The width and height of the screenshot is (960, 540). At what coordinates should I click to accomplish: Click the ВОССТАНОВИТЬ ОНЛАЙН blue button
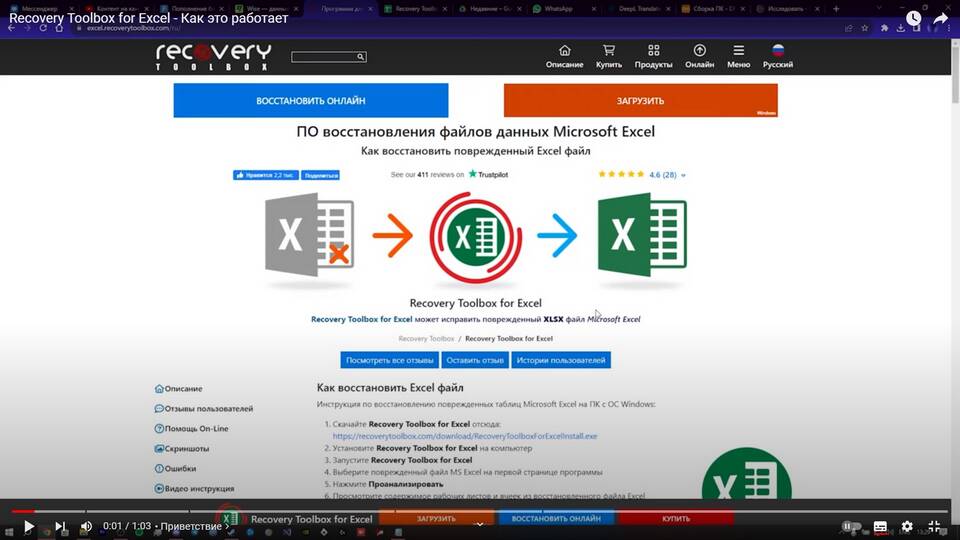coord(310,101)
